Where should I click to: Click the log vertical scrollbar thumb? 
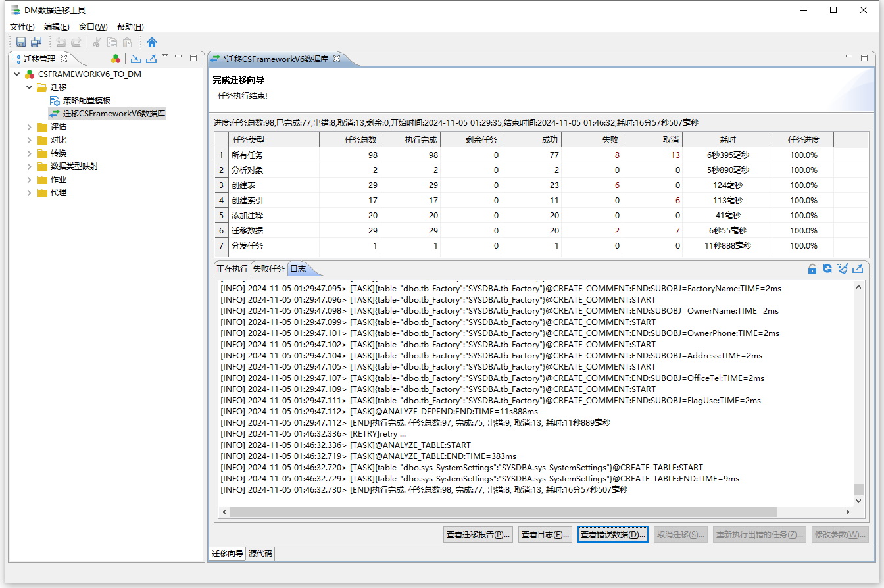tap(858, 489)
